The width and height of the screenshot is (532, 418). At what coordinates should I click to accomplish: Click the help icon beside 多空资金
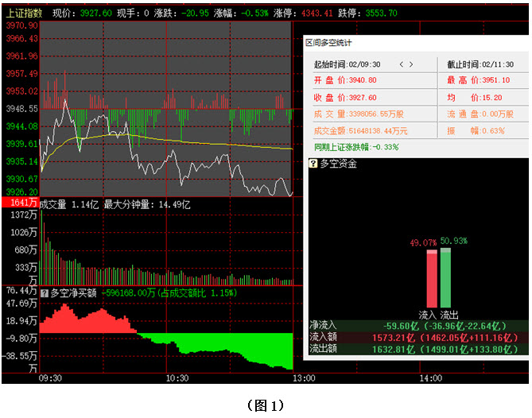[x=313, y=164]
